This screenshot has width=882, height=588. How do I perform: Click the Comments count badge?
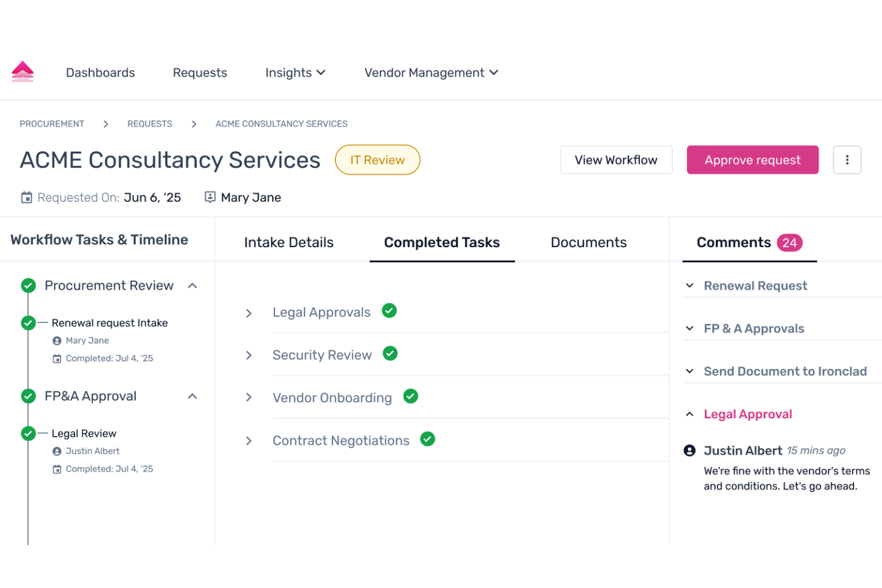790,242
